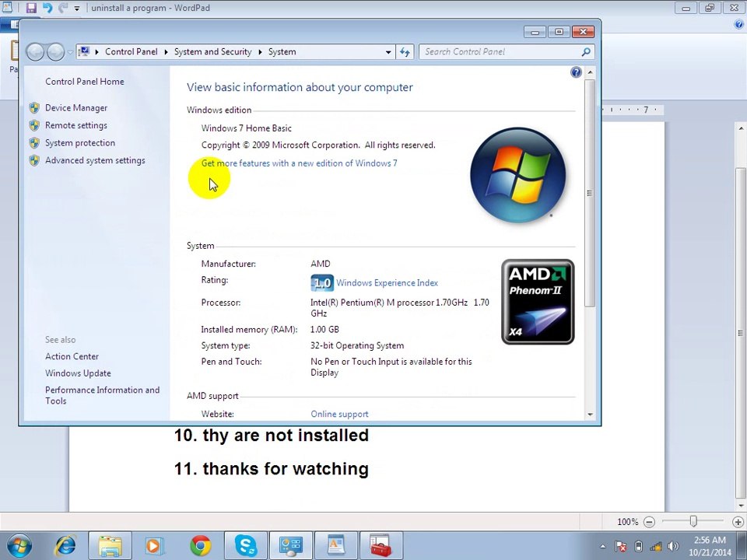Viewport: 747px width, 560px height.
Task: Click the Forward navigation button
Action: (x=56, y=52)
